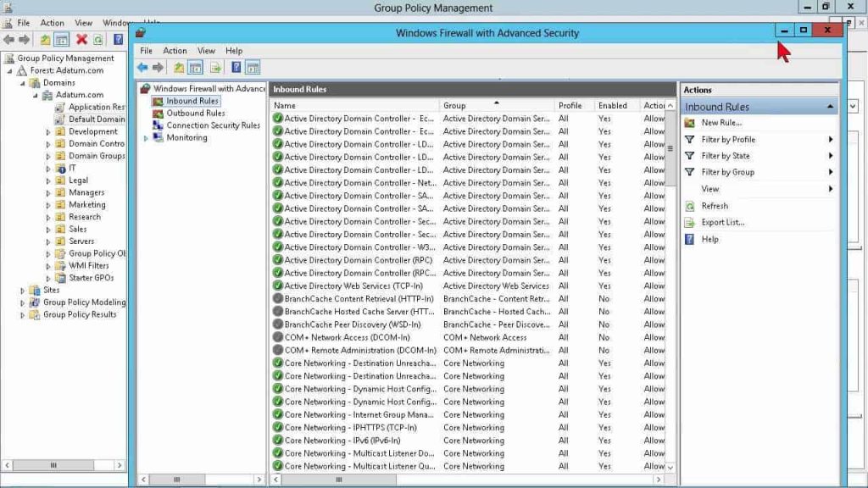Click the Help icon in Group Policy Management toolbar
Image resolution: width=868 pixels, height=488 pixels.
tap(118, 39)
